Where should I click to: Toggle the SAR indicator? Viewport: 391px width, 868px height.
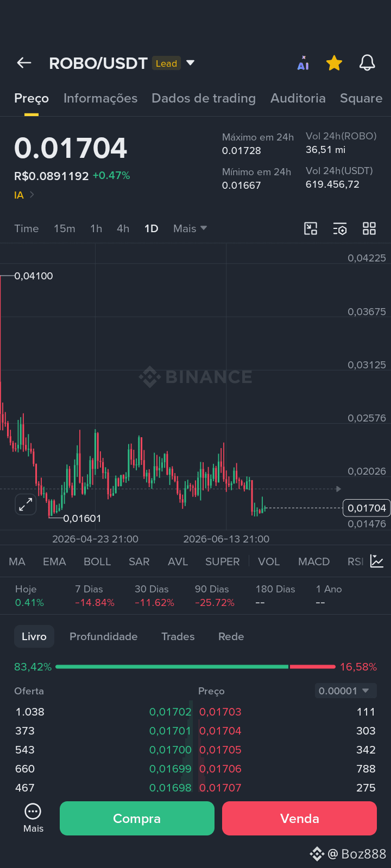pos(139,561)
